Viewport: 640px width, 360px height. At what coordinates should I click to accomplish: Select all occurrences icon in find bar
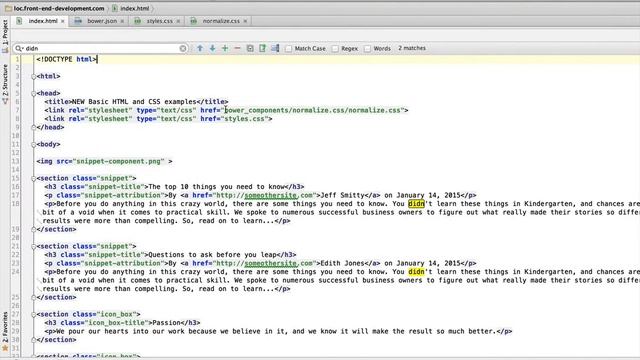pos(250,48)
